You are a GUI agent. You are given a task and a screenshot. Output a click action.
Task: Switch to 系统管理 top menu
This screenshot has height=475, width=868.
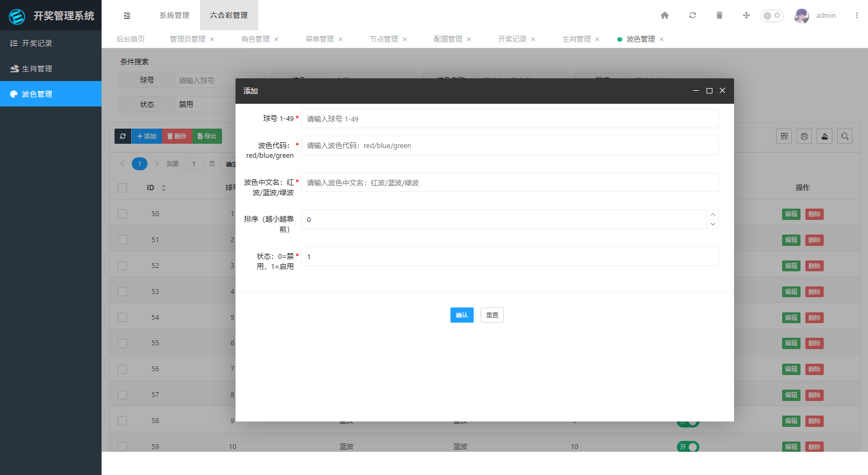click(x=174, y=15)
